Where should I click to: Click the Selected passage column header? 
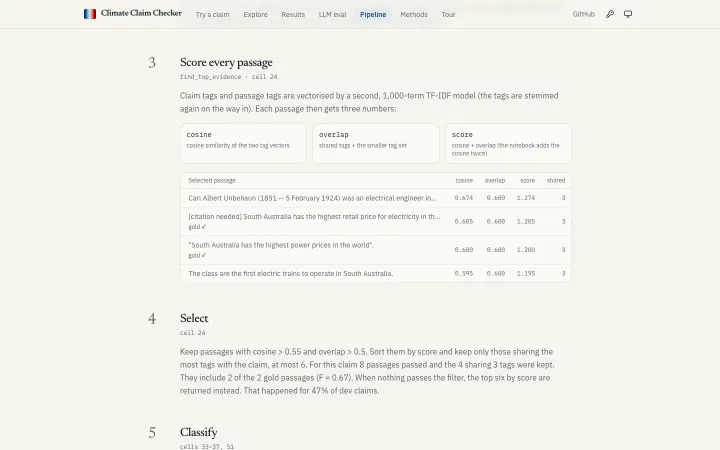click(x=212, y=180)
